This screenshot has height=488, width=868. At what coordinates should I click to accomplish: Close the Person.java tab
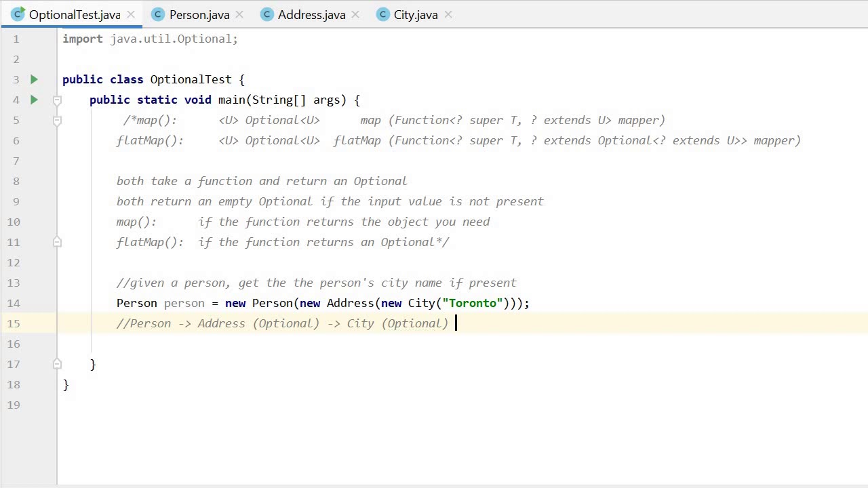pos(239,14)
